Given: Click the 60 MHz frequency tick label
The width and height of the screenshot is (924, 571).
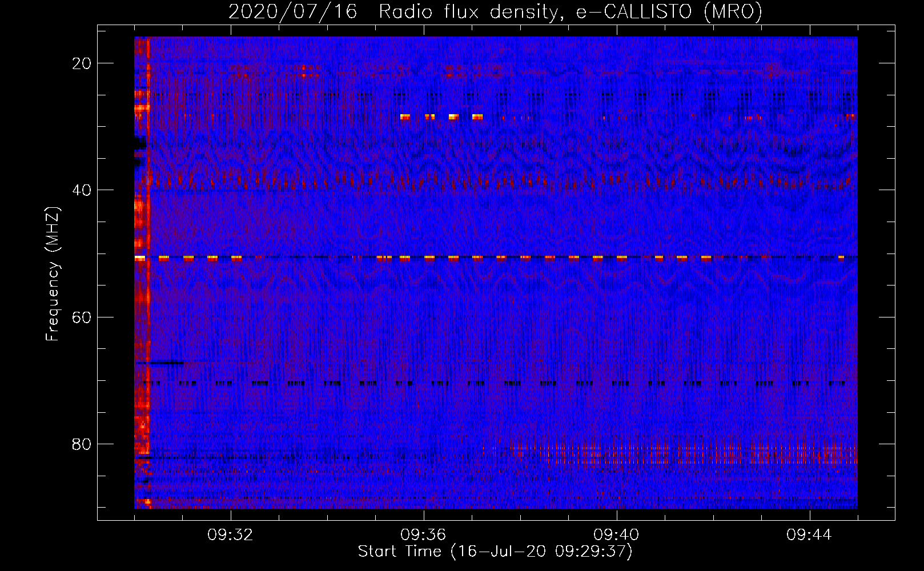Looking at the screenshot, I should [x=82, y=317].
